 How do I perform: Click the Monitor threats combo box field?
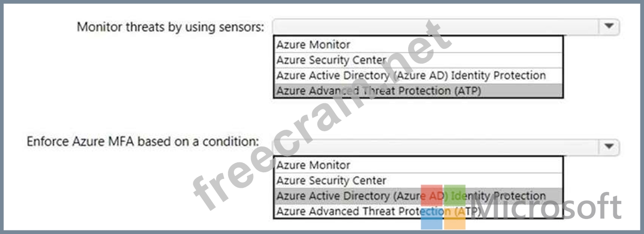(436, 26)
